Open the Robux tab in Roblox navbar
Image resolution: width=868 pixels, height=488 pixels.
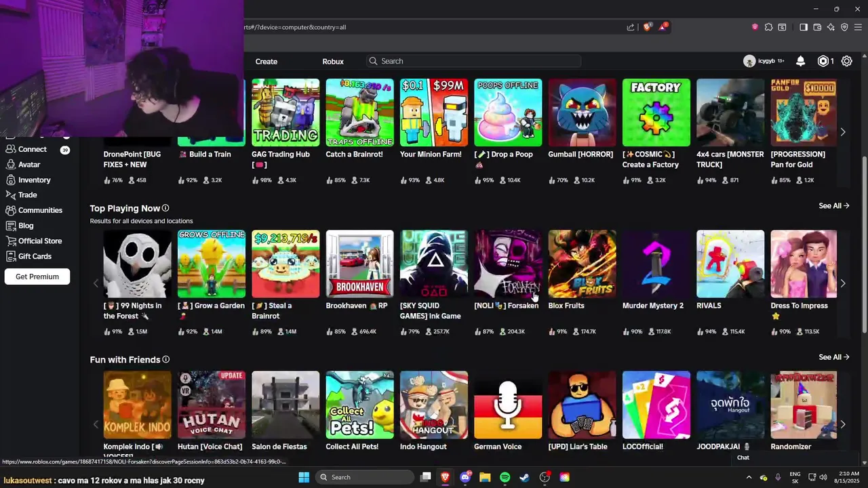[333, 61]
